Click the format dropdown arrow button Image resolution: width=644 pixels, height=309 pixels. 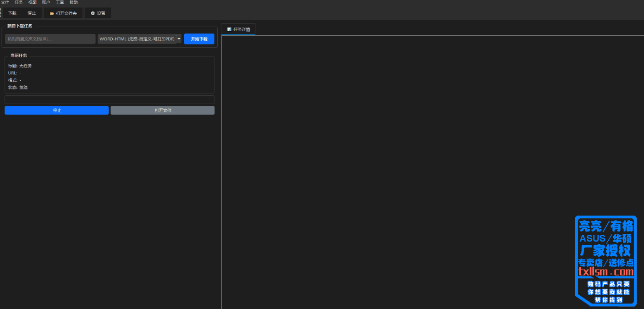coord(179,39)
